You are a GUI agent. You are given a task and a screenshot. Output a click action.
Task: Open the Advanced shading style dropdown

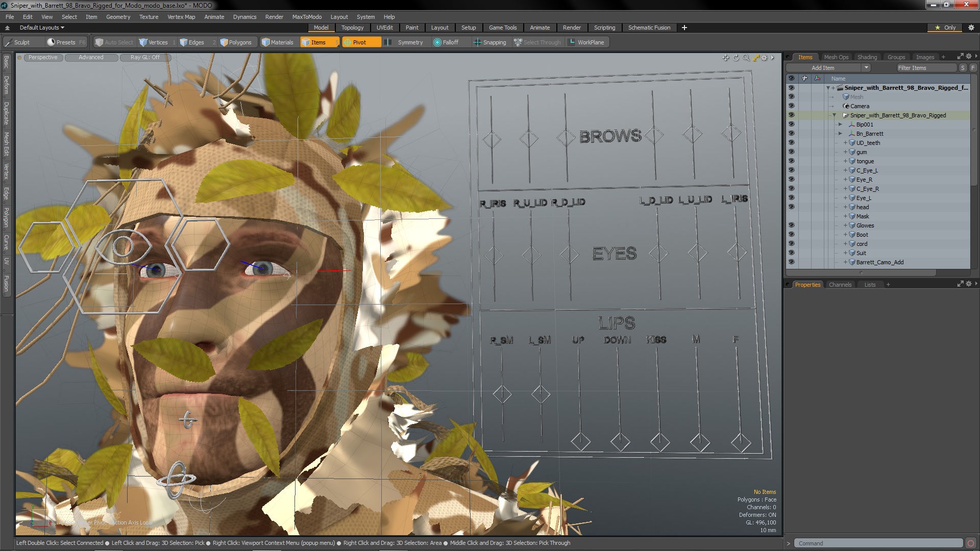pyautogui.click(x=91, y=58)
